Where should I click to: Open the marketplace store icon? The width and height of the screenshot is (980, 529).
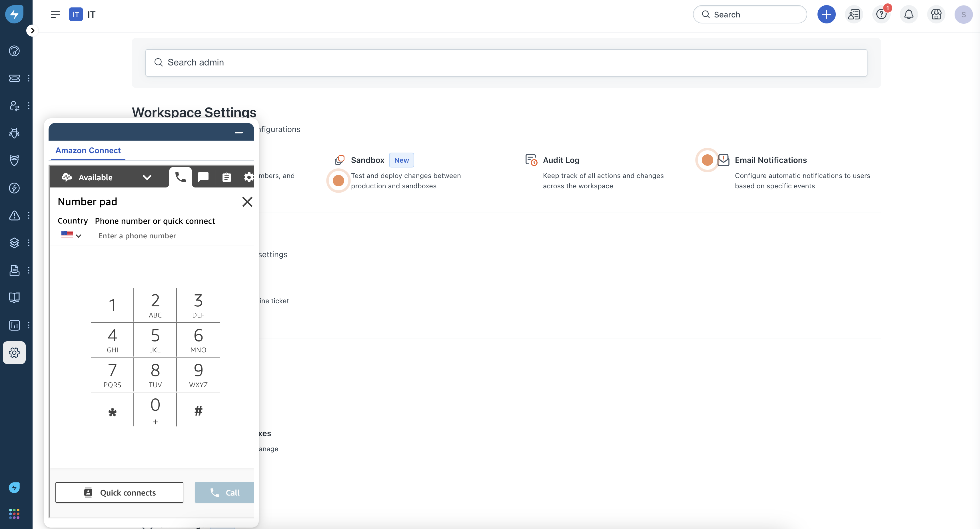point(936,15)
